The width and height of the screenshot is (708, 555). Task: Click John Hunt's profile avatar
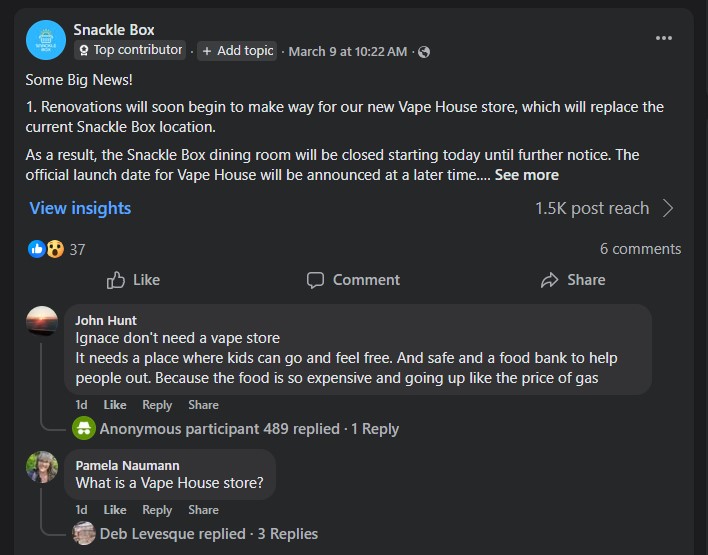pos(42,322)
